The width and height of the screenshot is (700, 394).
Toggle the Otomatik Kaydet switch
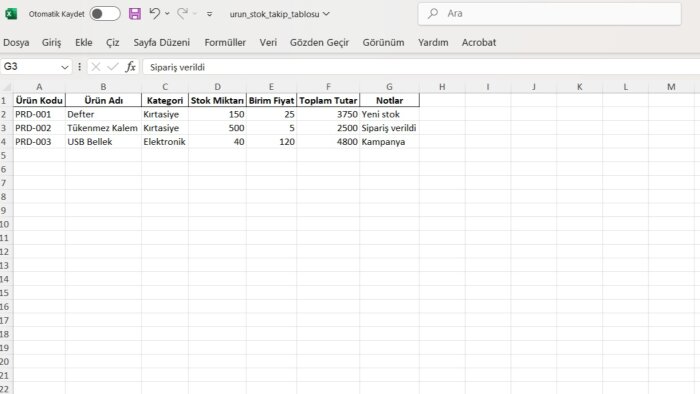(x=105, y=14)
